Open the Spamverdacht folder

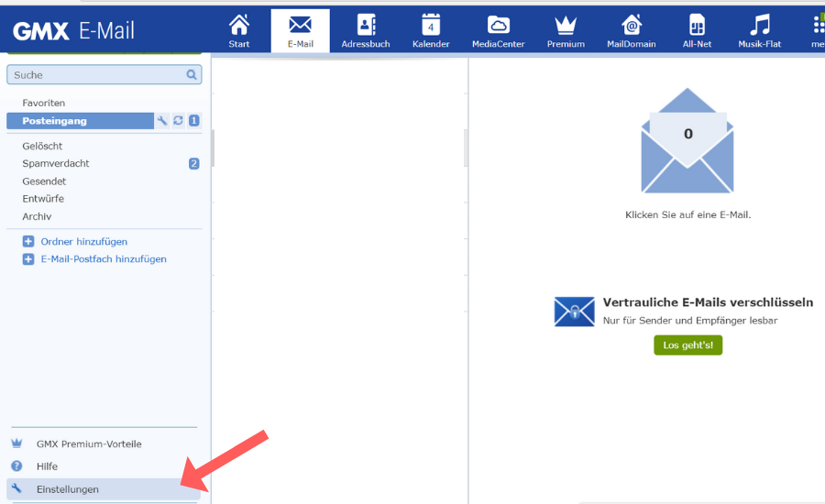click(x=56, y=163)
